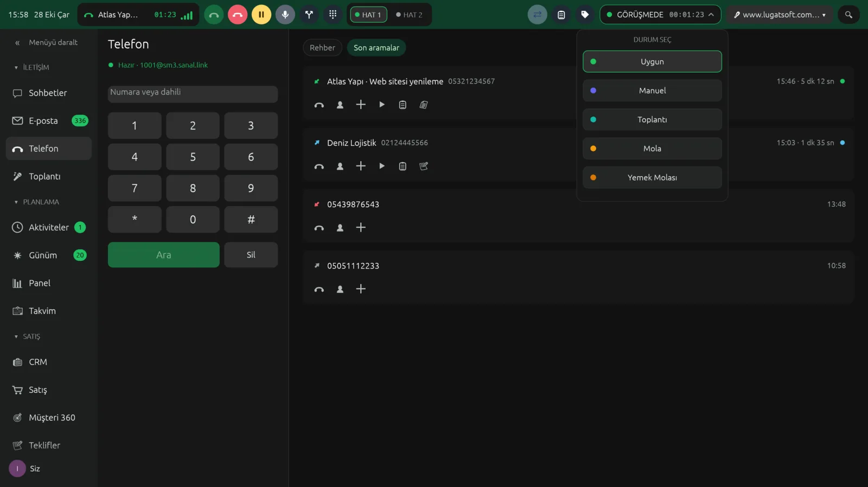Open the tag icon in top bar

click(x=585, y=15)
